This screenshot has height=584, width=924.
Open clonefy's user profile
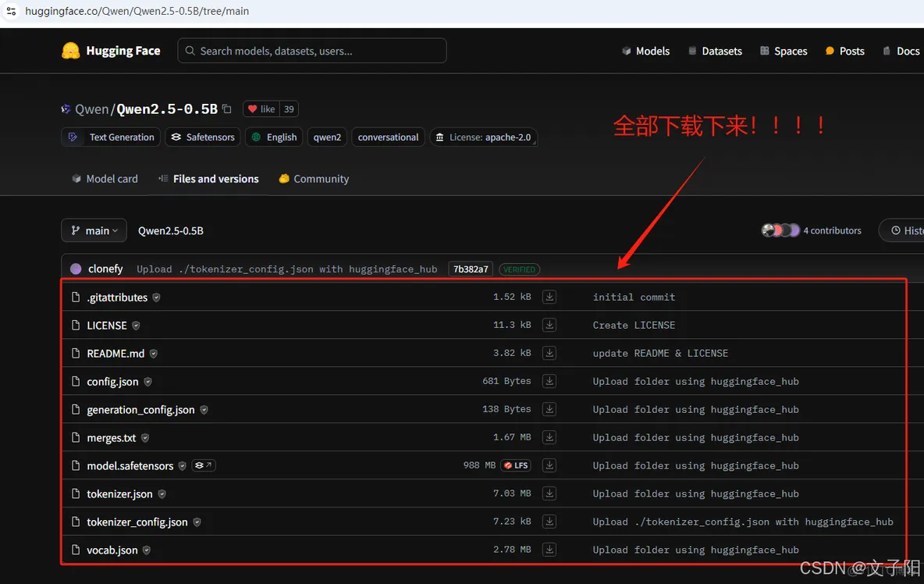click(x=105, y=269)
